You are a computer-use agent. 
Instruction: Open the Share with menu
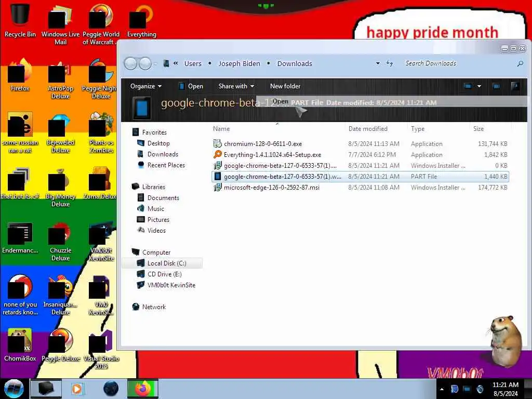tap(236, 86)
